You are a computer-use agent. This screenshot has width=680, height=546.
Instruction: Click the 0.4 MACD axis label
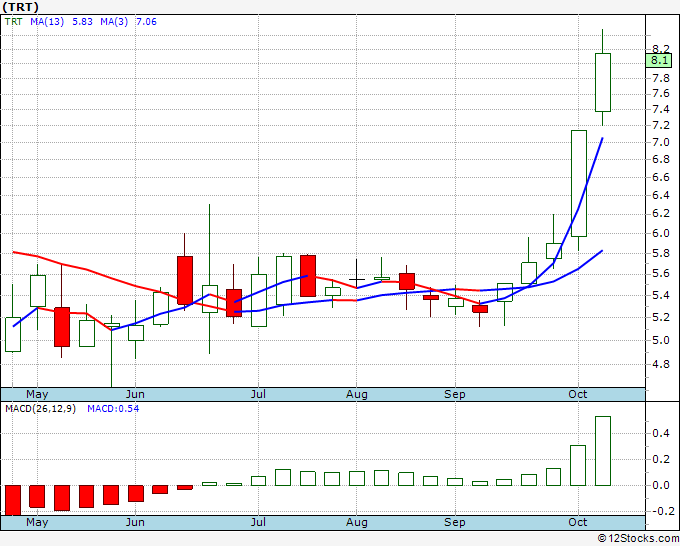click(x=660, y=434)
